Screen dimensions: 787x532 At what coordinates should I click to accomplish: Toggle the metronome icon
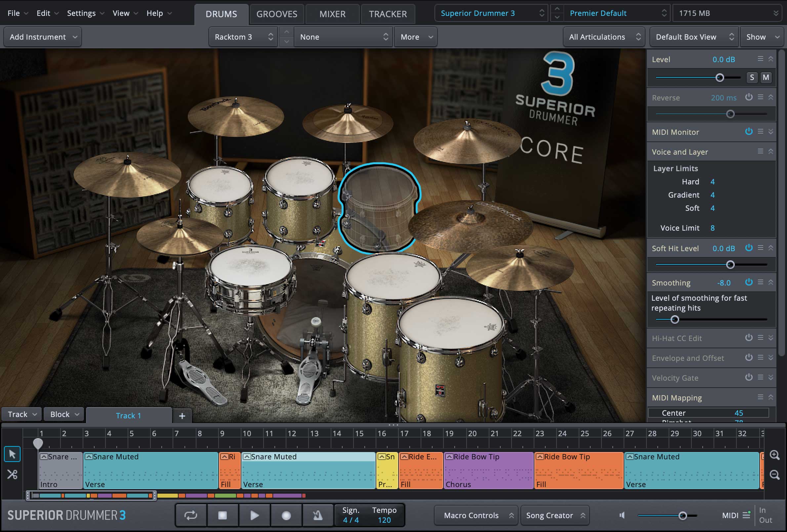318,515
